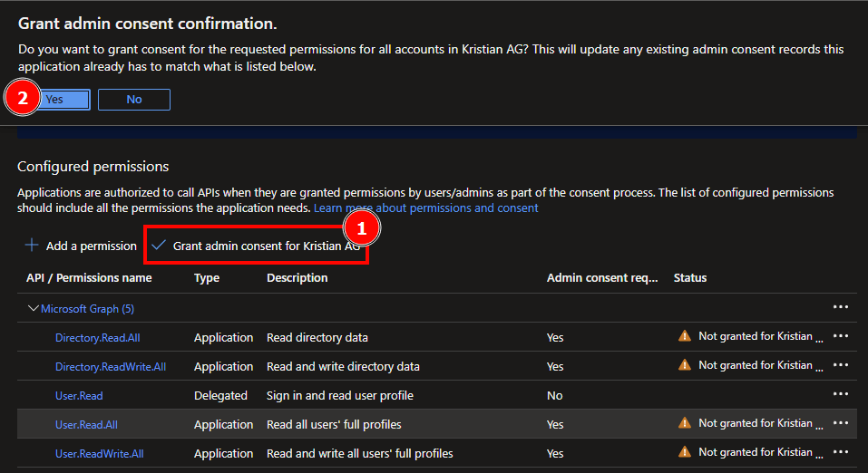Open ellipsis menu for User.ReadWrite.All row
Image resolution: width=868 pixels, height=473 pixels.
(x=840, y=452)
